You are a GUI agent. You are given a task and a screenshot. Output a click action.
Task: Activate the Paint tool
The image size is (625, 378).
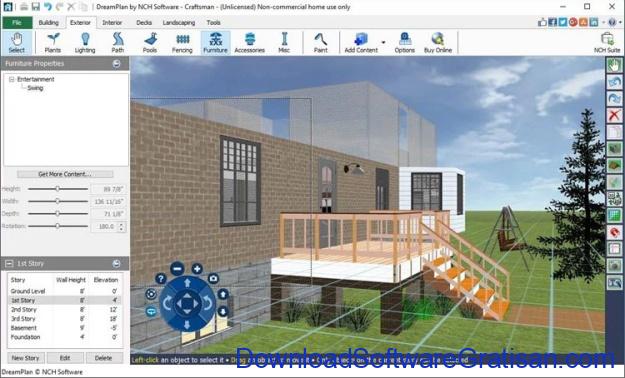[320, 43]
